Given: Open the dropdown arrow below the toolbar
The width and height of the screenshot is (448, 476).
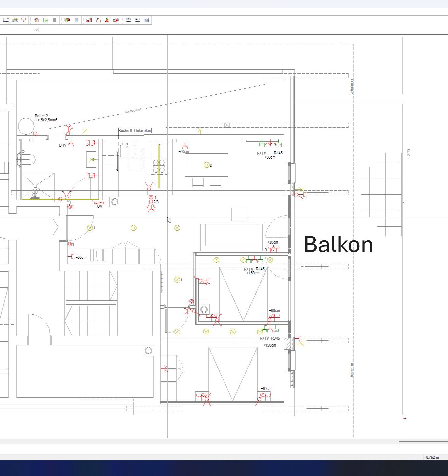Looking at the screenshot, I should tap(36, 30).
